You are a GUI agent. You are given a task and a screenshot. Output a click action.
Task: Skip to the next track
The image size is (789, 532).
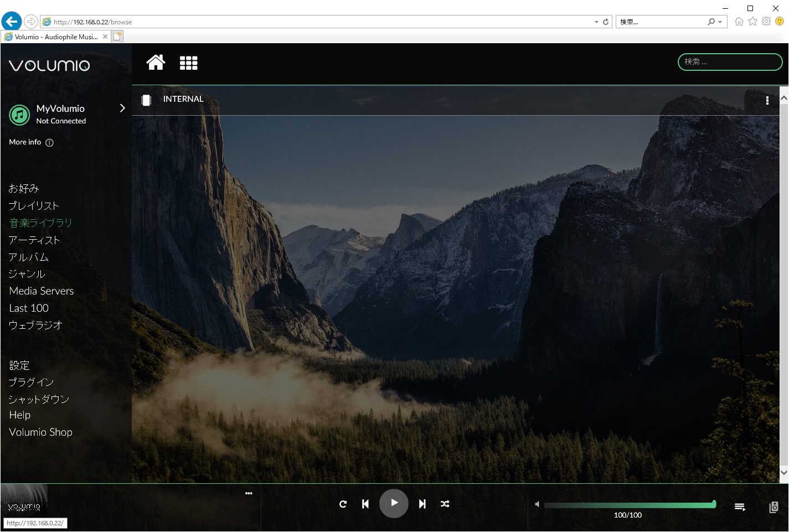[x=422, y=504]
